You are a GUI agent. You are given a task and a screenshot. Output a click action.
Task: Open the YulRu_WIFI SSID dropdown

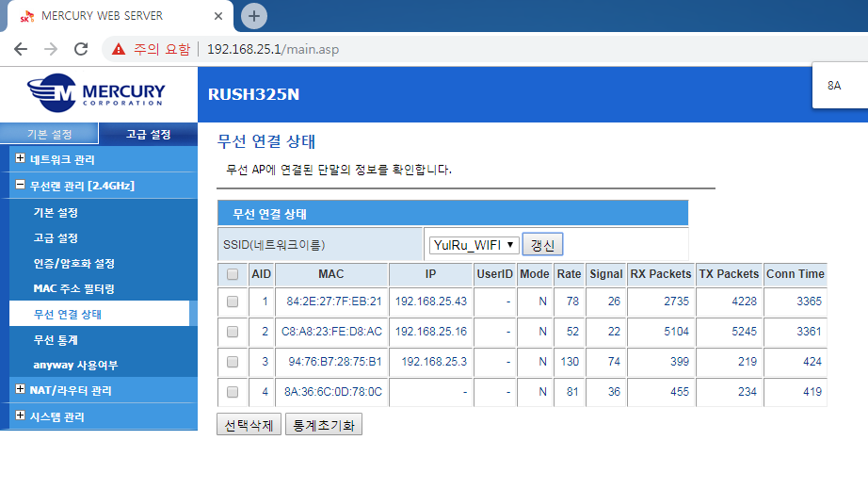pos(474,245)
